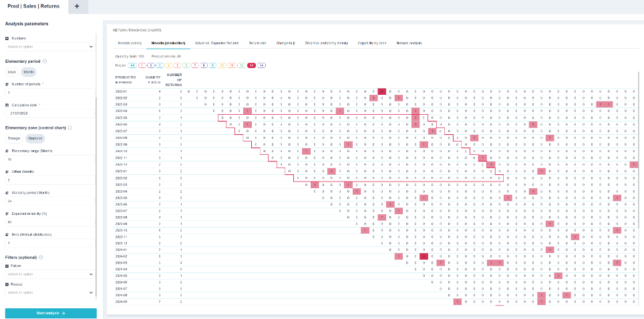Open Empirical probability density tab

327,43
